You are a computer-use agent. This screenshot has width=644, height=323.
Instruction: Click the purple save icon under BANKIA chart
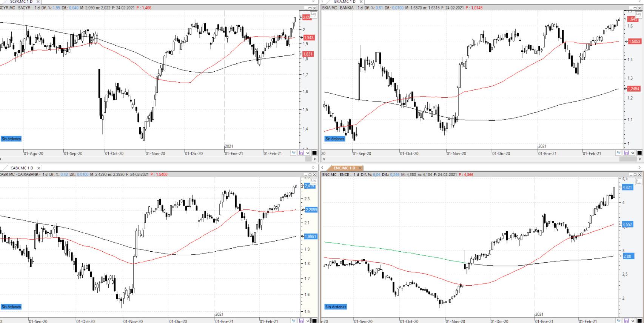coord(626,153)
